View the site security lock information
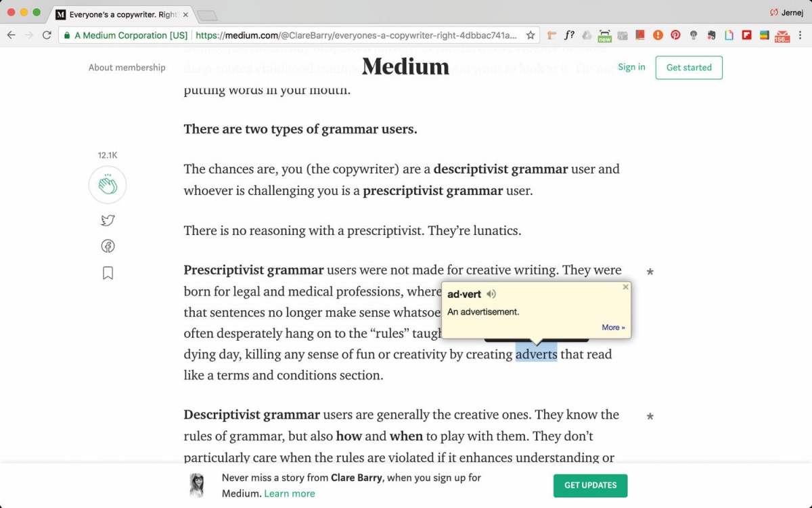 tap(66, 35)
